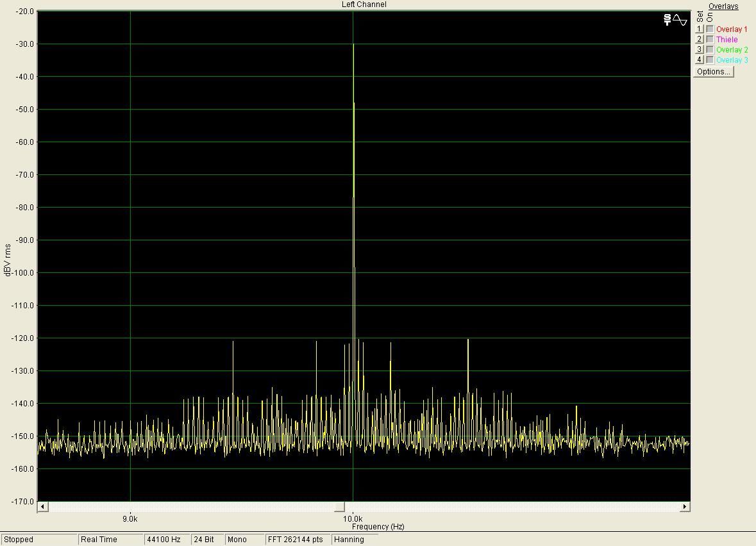Enable the Thiele overlay On checkbox
Viewport: 756px width, 546px height.
point(710,40)
